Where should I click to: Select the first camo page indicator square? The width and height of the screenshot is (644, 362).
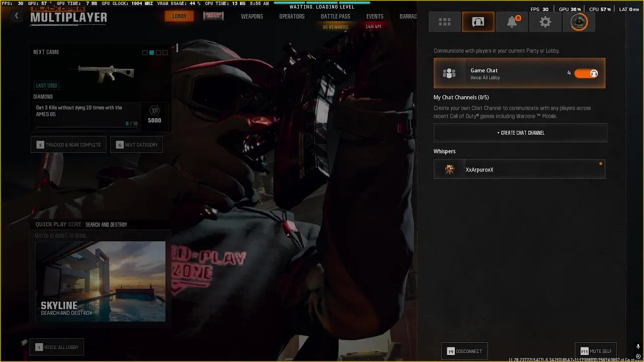pos(145,52)
